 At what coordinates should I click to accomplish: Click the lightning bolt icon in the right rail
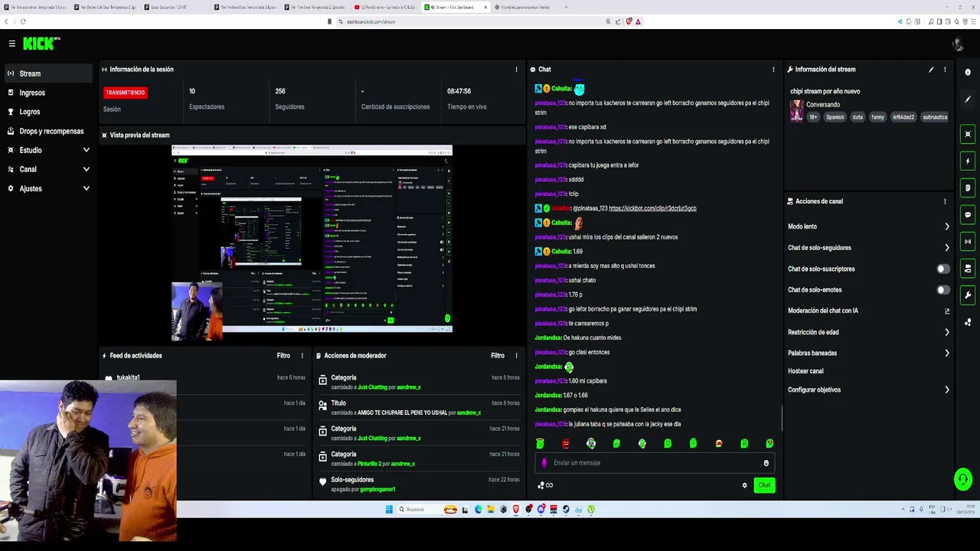point(968,161)
